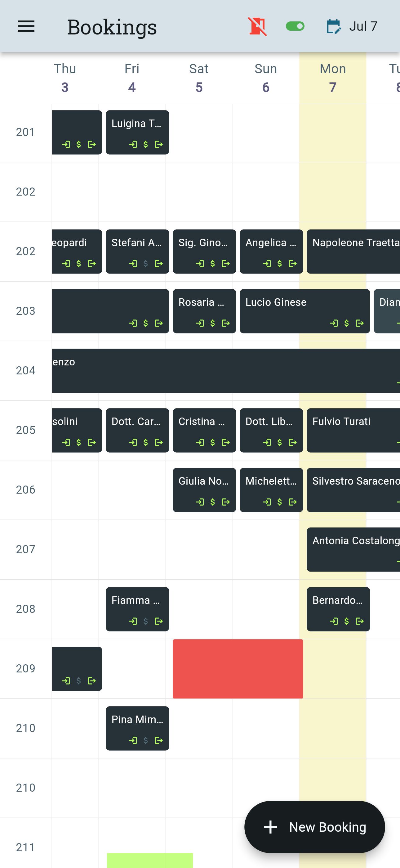Tap the green booking block in room 211
The width and height of the screenshot is (400, 868).
pyautogui.click(x=150, y=861)
